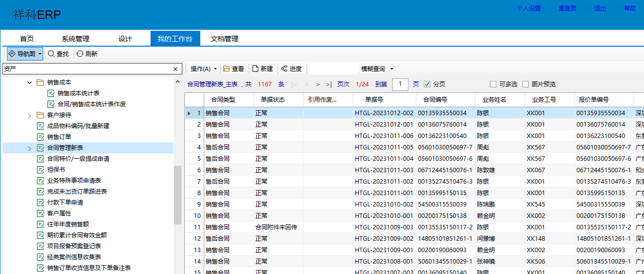This screenshot has width=644, height=274.
Task: Click the 刷新 refresh icon
Action: [80, 54]
